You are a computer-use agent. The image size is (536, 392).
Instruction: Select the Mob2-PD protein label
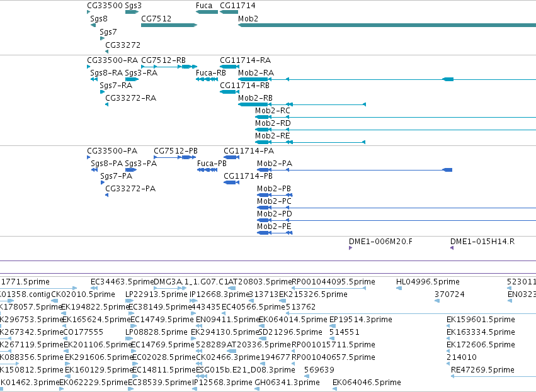[275, 215]
